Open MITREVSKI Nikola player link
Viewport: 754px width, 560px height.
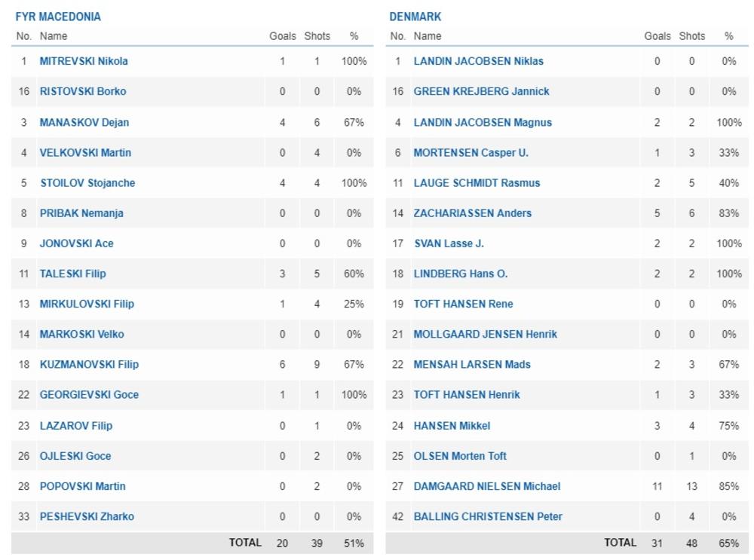tap(84, 61)
